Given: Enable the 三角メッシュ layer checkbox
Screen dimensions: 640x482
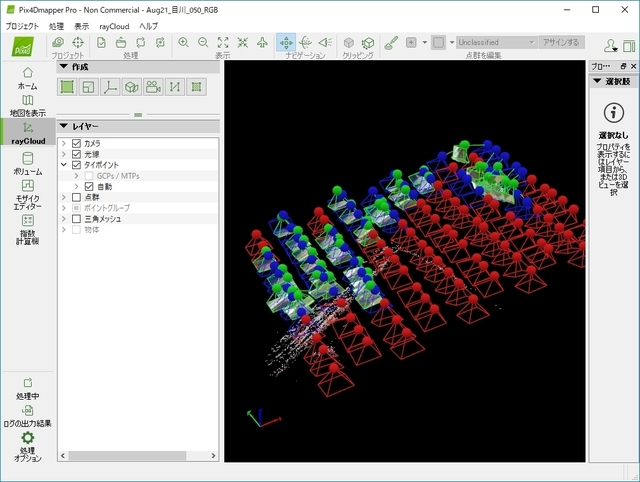Looking at the screenshot, I should (x=76, y=219).
